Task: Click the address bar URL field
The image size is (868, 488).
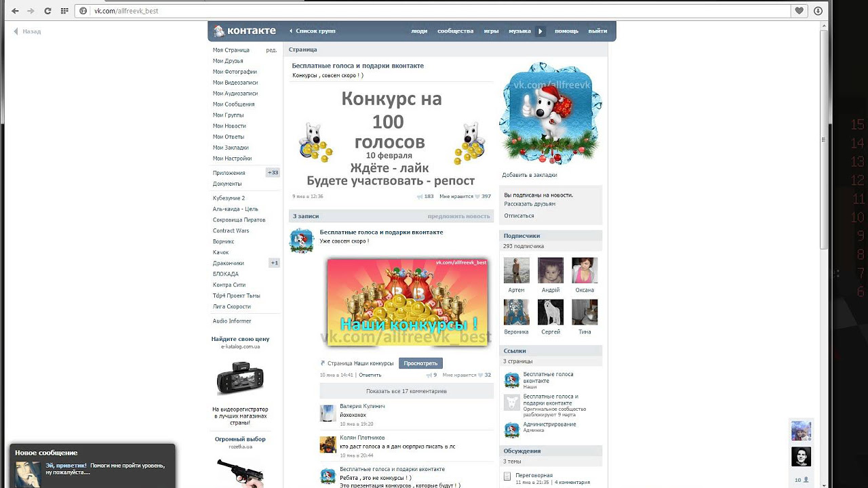Action: coord(434,11)
